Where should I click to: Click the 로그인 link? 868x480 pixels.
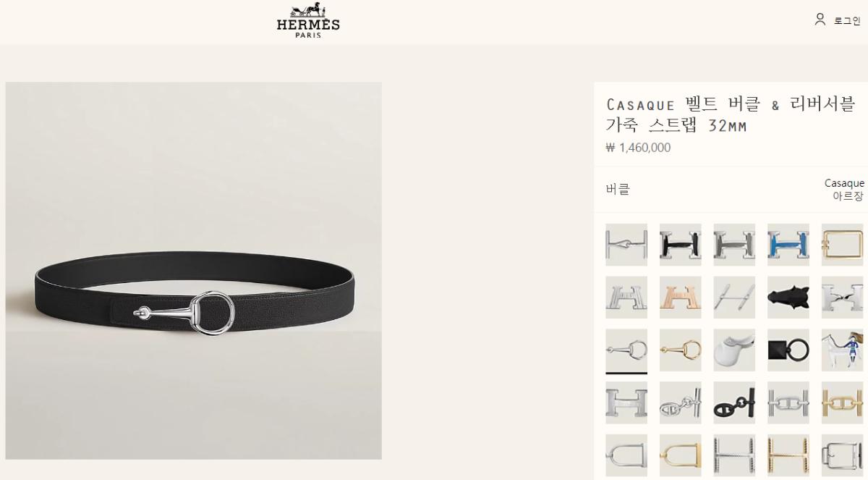pyautogui.click(x=847, y=21)
